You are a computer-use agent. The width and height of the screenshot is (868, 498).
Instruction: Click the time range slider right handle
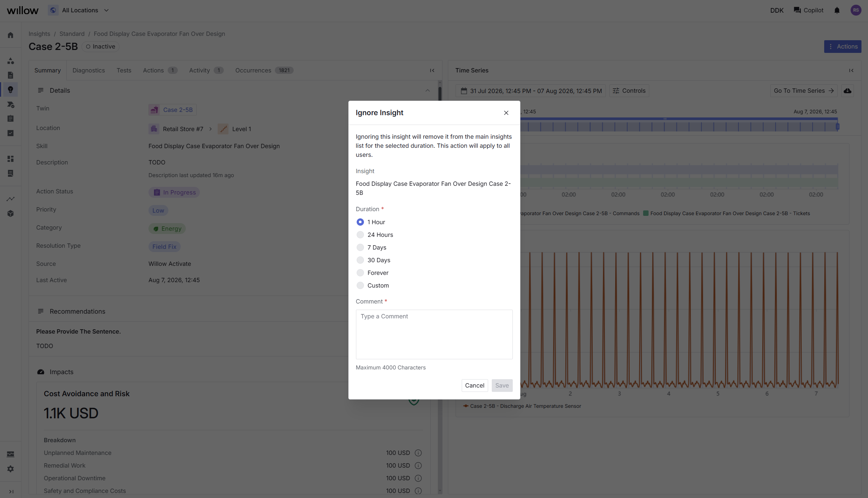click(x=838, y=126)
